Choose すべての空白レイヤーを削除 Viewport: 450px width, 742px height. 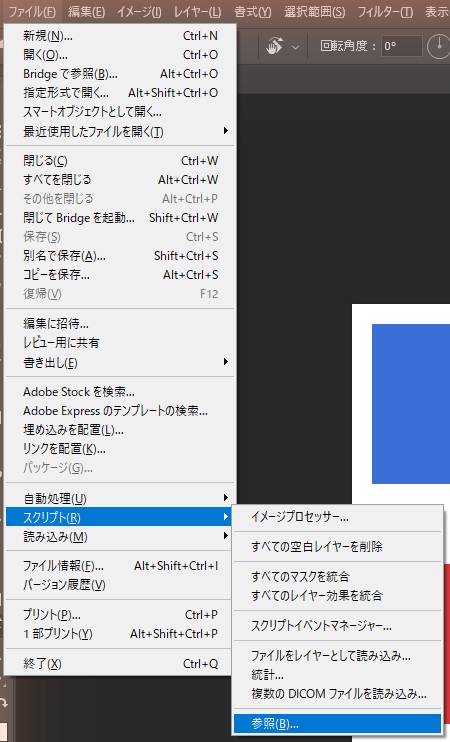pos(337,547)
